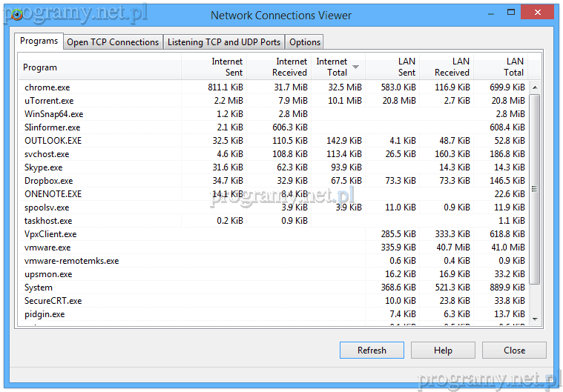Sort list by Program column header

pyautogui.click(x=99, y=67)
